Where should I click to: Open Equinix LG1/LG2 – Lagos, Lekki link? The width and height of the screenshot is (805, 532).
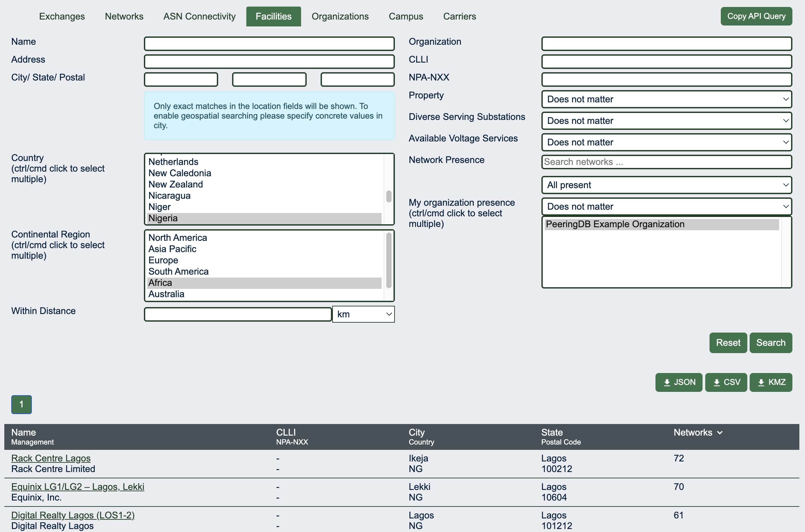pos(78,487)
